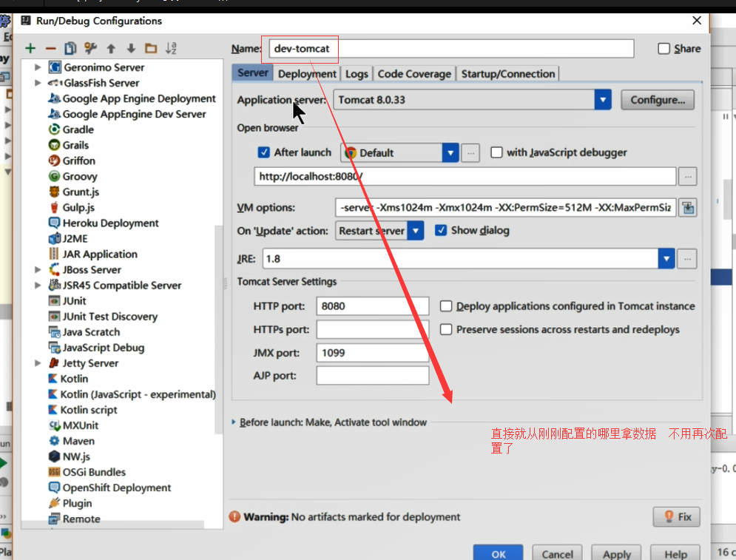Image resolution: width=736 pixels, height=560 pixels.
Task: Click the Cancel button
Action: [x=557, y=553]
